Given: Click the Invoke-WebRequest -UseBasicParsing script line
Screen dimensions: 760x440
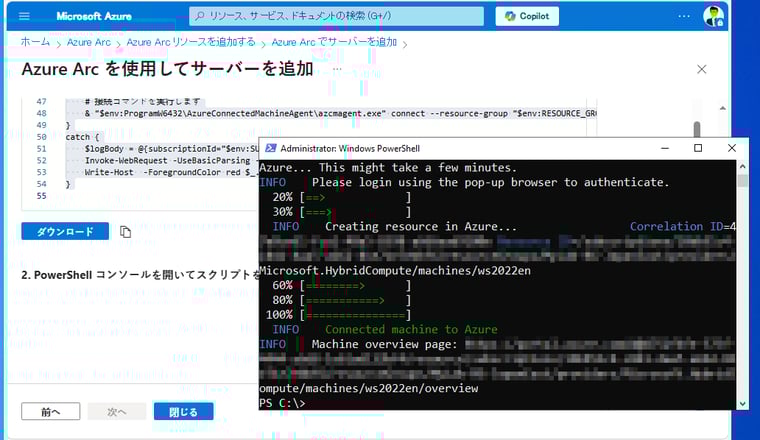Looking at the screenshot, I should (172, 160).
